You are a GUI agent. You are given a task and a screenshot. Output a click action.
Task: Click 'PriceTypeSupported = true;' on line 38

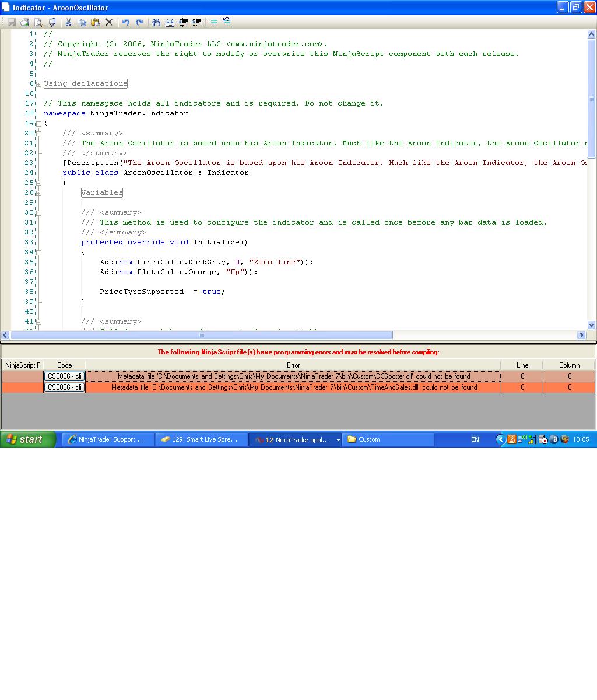tap(162, 292)
